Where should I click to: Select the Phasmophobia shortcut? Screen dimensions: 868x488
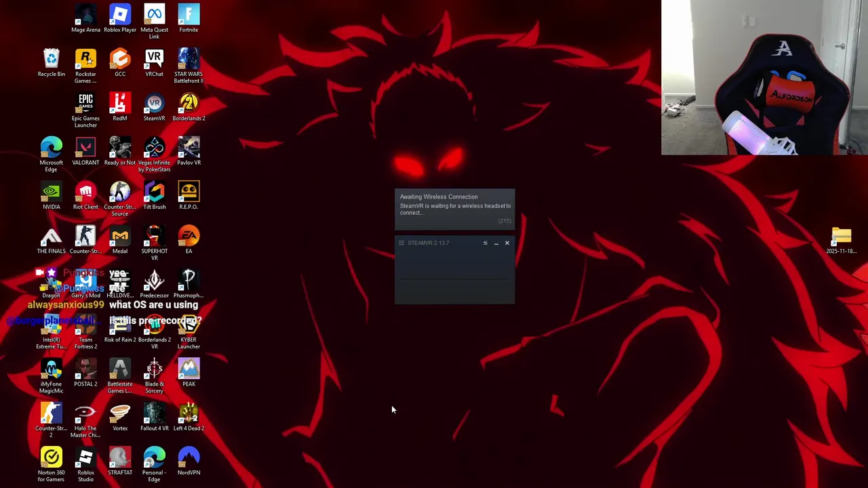click(189, 284)
